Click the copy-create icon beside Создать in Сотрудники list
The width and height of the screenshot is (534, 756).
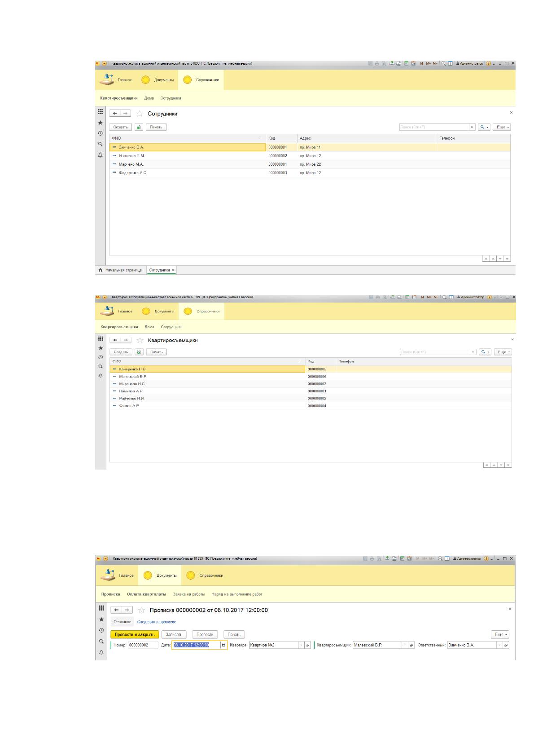pyautogui.click(x=139, y=127)
